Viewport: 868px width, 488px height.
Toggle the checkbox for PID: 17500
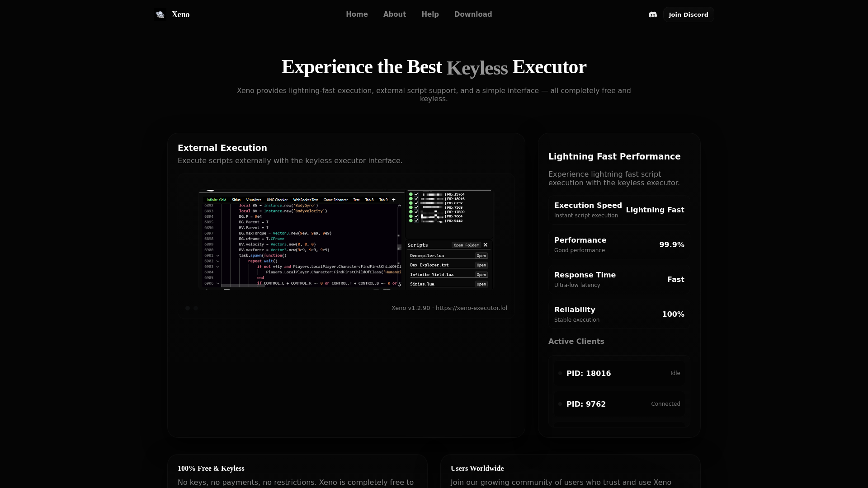(x=416, y=212)
